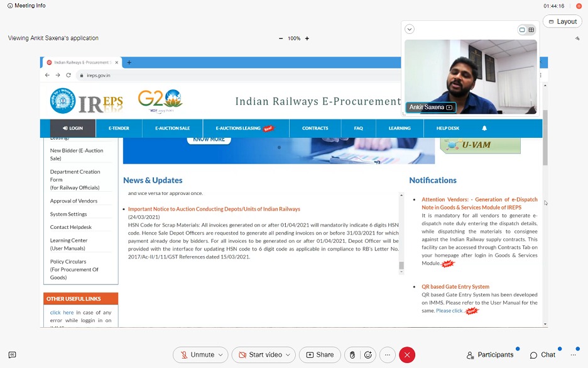588x368 pixels.
Task: Open Meeting Info panel
Action: point(26,6)
